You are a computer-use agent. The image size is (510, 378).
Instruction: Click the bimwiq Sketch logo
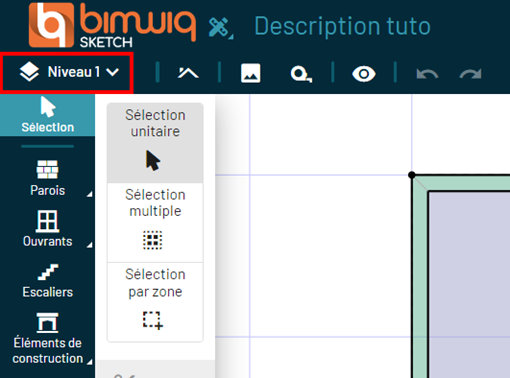[x=112, y=25]
